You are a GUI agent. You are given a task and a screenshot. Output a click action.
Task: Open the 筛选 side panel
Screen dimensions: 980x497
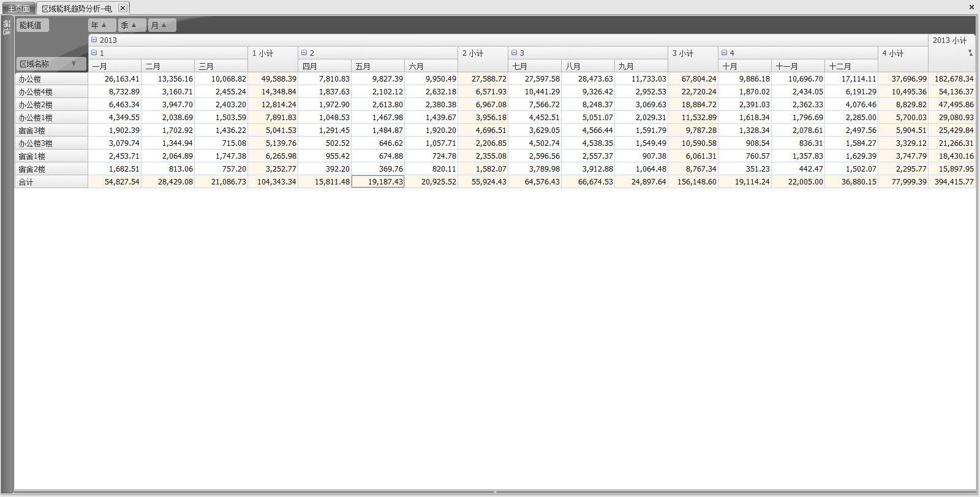tap(7, 28)
